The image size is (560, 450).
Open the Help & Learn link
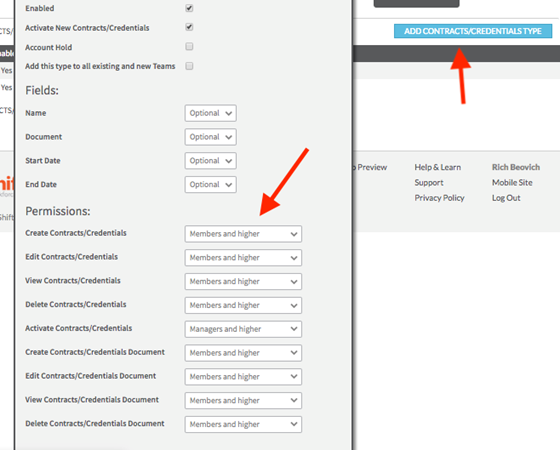[x=438, y=167]
